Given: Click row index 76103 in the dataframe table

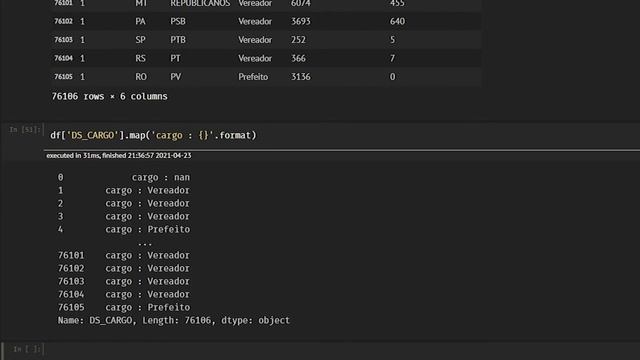Looking at the screenshot, I should (63, 40).
